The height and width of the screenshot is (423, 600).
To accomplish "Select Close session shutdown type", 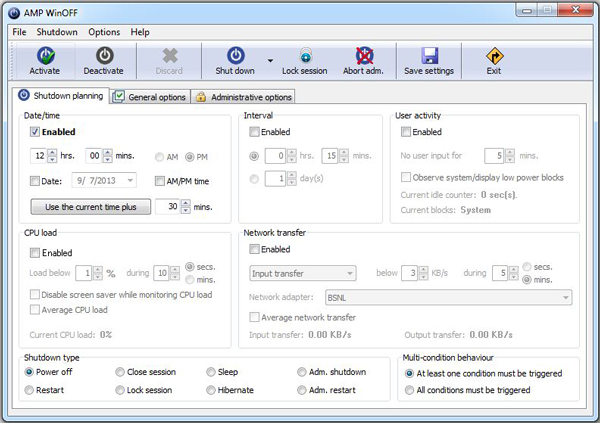I will click(x=120, y=372).
